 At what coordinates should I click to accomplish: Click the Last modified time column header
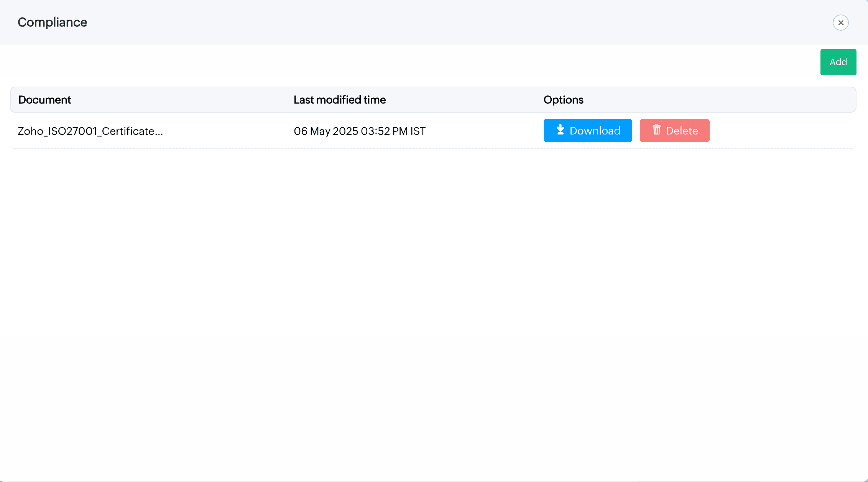339,100
